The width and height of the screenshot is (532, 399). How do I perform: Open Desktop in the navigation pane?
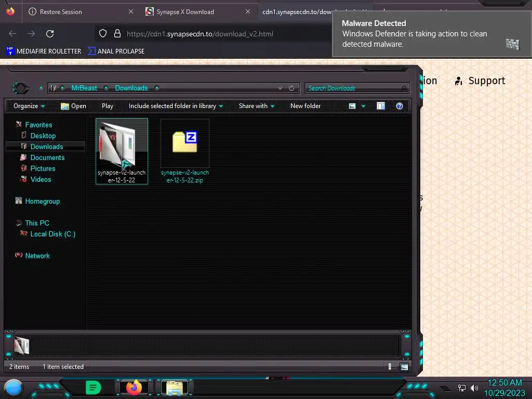43,136
